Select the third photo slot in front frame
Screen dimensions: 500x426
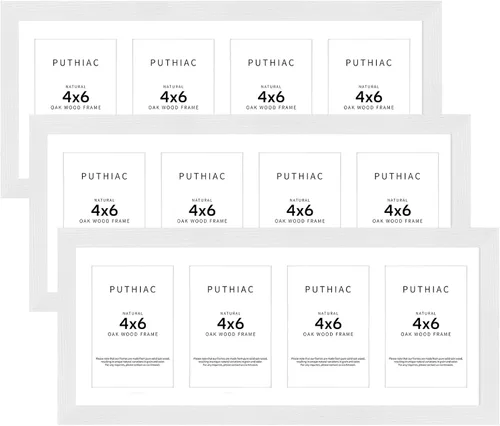328,327
